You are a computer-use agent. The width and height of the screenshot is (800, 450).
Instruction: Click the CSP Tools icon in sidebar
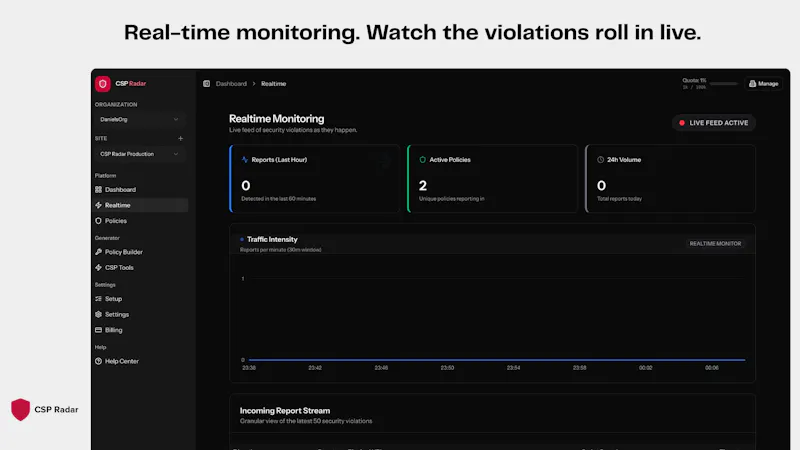click(98, 267)
